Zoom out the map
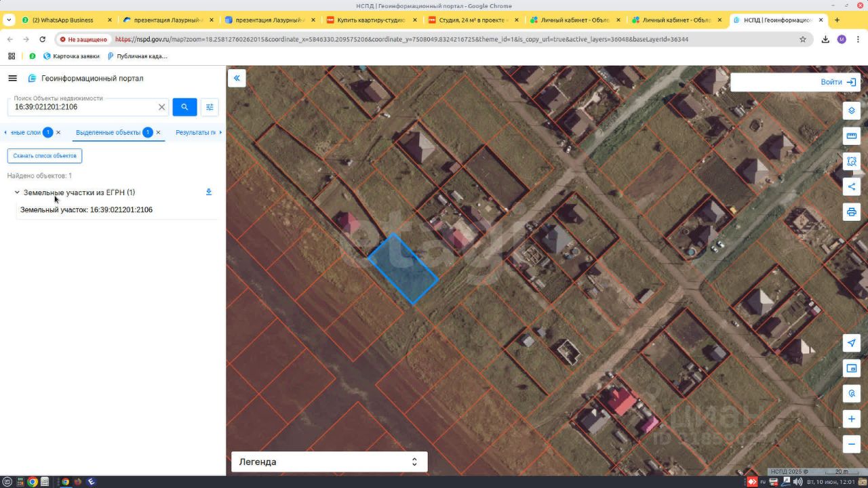 [852, 445]
